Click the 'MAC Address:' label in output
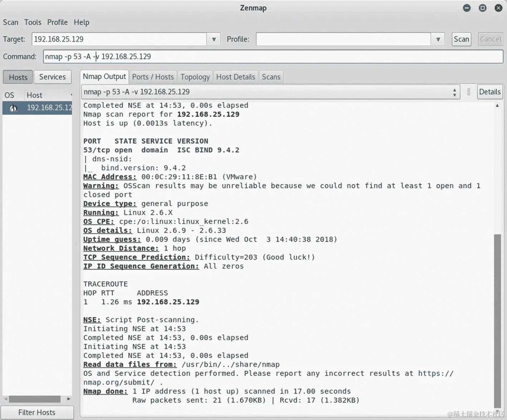 [x=110, y=177]
